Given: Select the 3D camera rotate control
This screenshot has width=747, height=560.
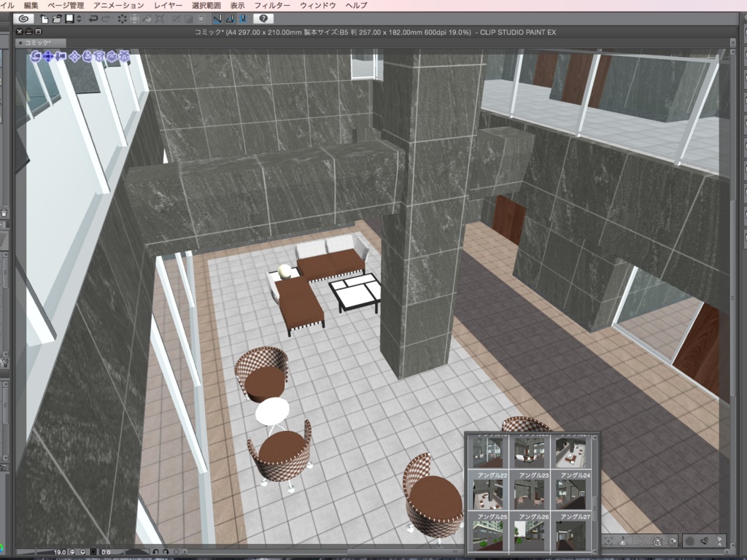Looking at the screenshot, I should [35, 56].
